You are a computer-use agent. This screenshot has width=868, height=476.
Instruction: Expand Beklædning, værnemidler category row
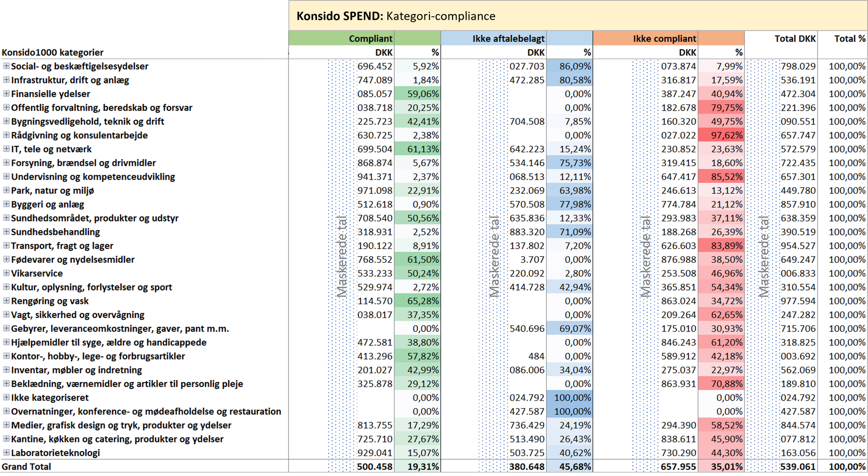6,383
